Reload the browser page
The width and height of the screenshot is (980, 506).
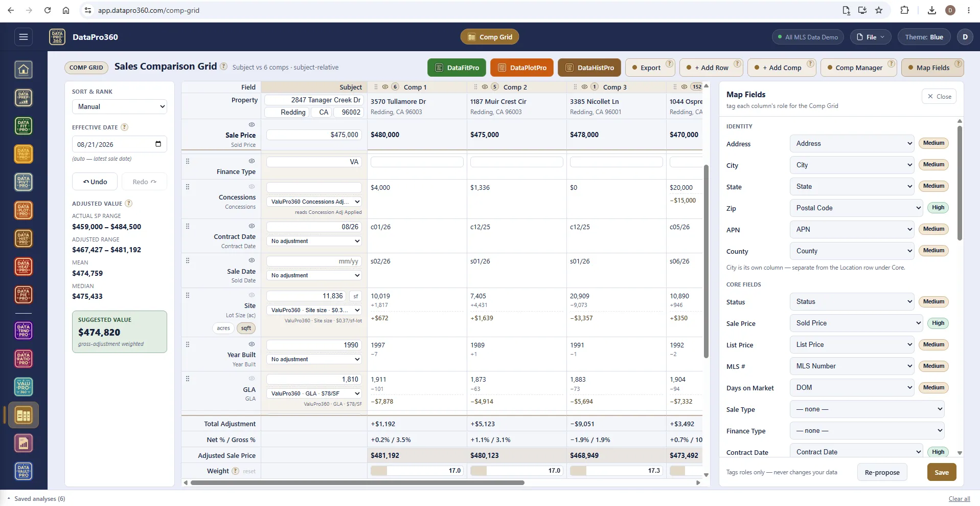pyautogui.click(x=48, y=10)
